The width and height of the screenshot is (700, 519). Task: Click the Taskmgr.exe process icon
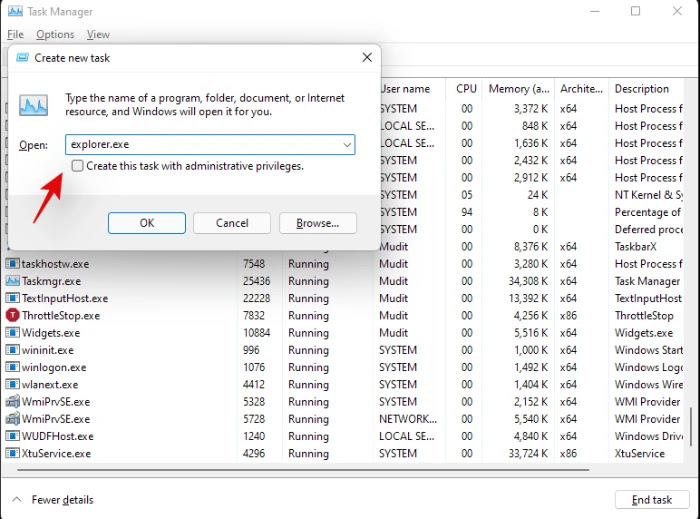click(x=12, y=281)
